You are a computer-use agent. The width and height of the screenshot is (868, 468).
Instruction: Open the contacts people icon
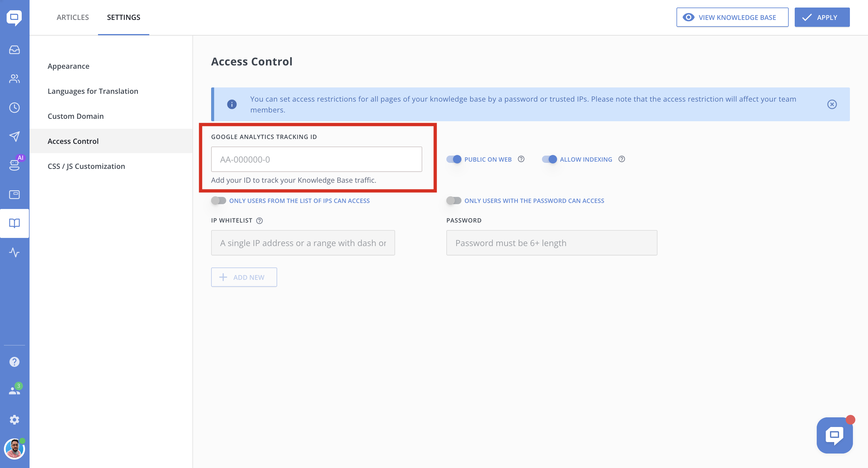tap(14, 79)
